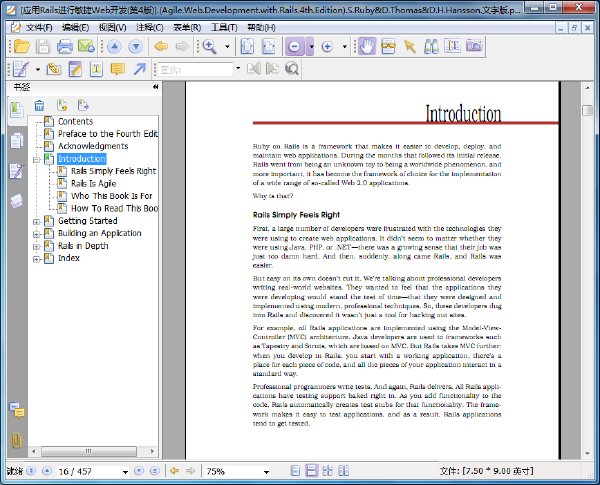Toggle continuous page layout in the status bar
The image size is (600, 485).
pos(311,471)
